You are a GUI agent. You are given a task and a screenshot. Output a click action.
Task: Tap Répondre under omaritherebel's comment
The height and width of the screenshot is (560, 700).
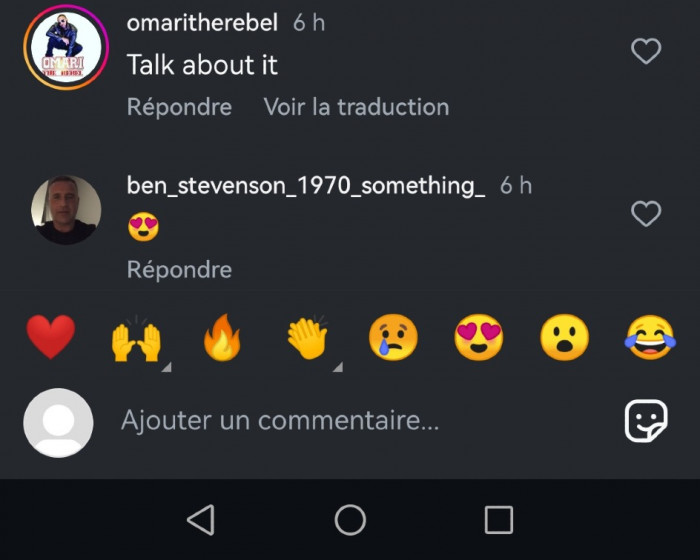[x=179, y=107]
